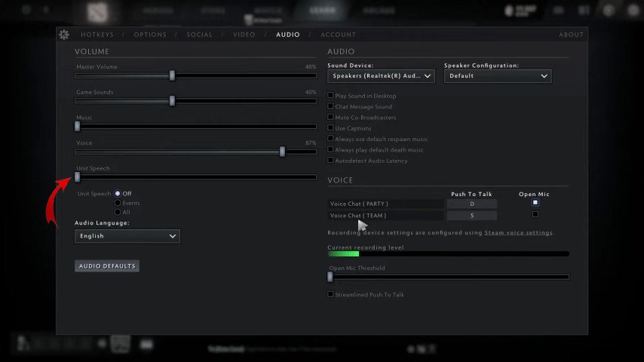Toggle Always play default death music
This screenshot has height=362, width=644.
tap(330, 149)
